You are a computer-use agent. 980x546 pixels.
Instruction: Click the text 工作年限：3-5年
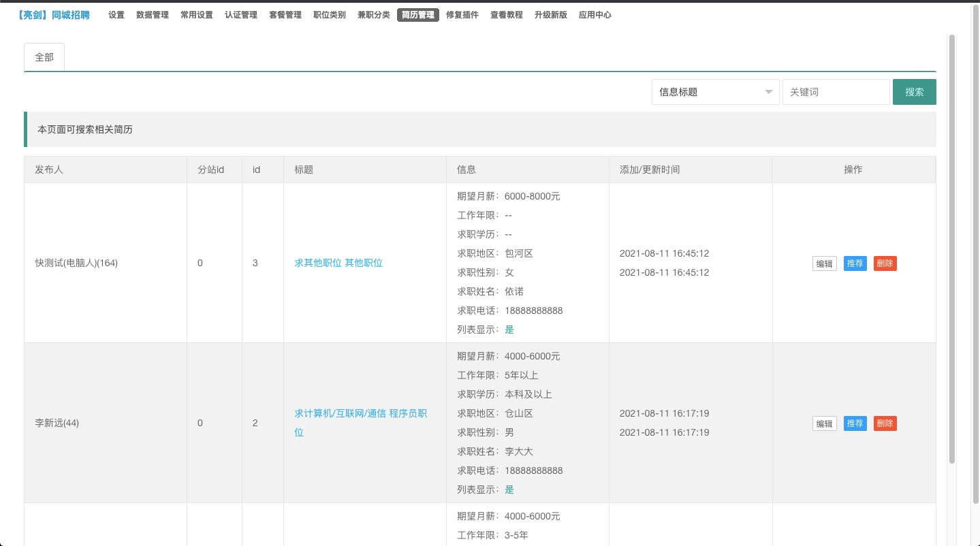coord(492,535)
